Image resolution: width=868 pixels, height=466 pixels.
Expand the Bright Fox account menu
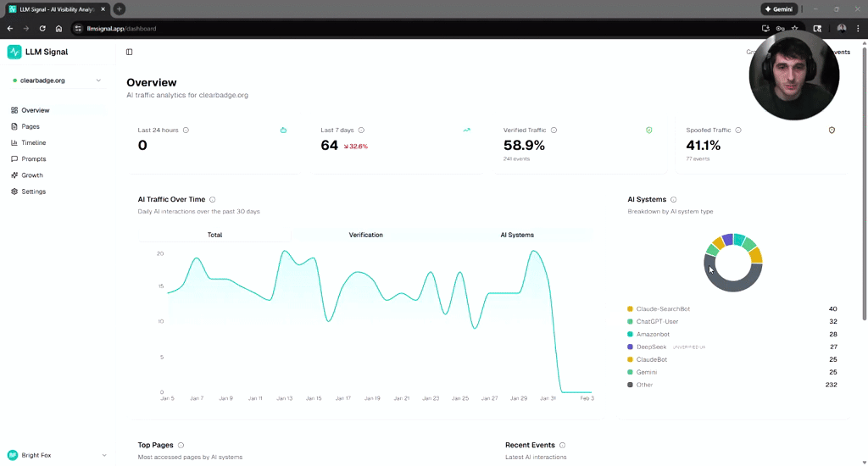click(x=57, y=455)
